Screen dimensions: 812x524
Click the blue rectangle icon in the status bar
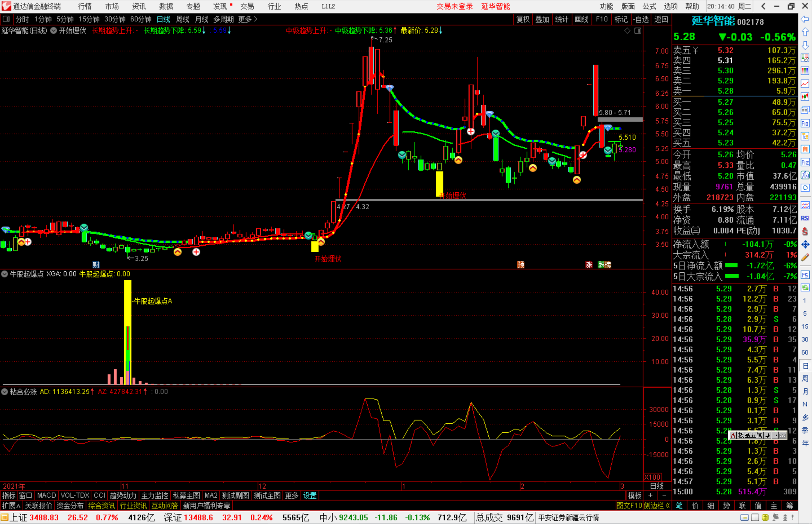pyautogui.click(x=745, y=518)
